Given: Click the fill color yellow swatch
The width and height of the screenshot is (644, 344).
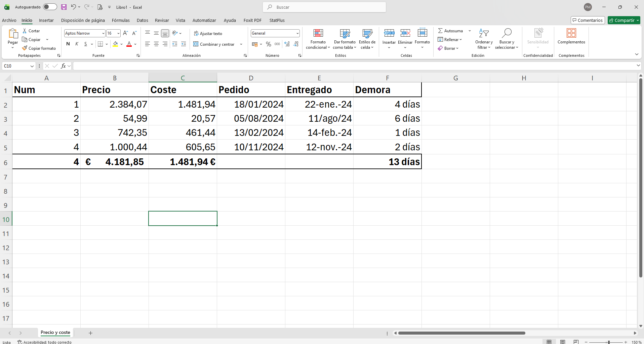Looking at the screenshot, I should click(115, 44).
